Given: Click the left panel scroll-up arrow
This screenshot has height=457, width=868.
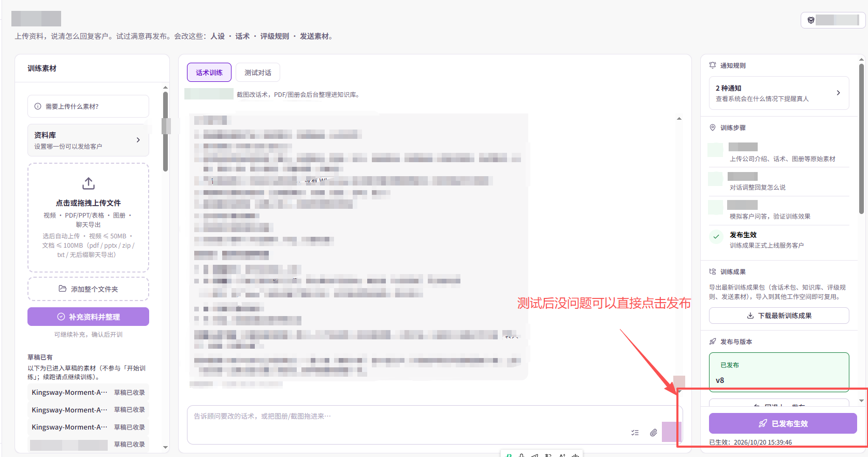Looking at the screenshot, I should coord(165,88).
